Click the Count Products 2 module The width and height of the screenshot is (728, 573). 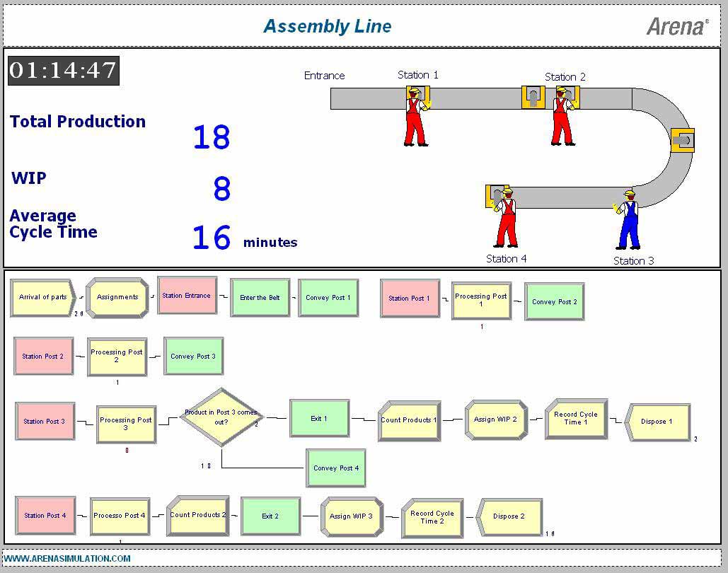point(198,515)
